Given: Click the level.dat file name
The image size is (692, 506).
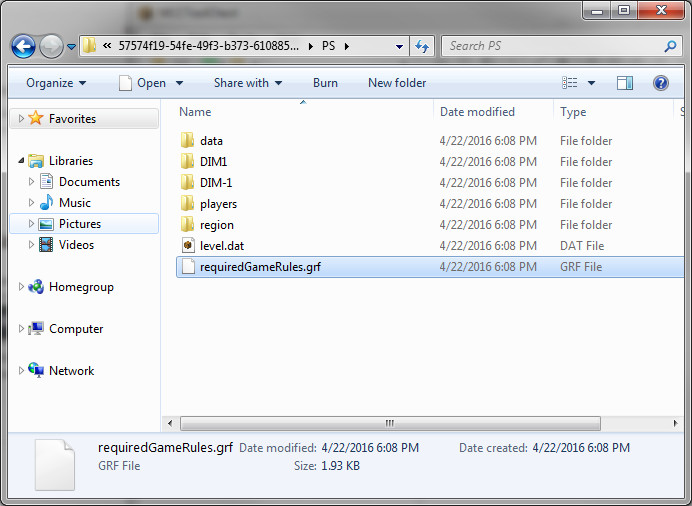Looking at the screenshot, I should pos(222,246).
